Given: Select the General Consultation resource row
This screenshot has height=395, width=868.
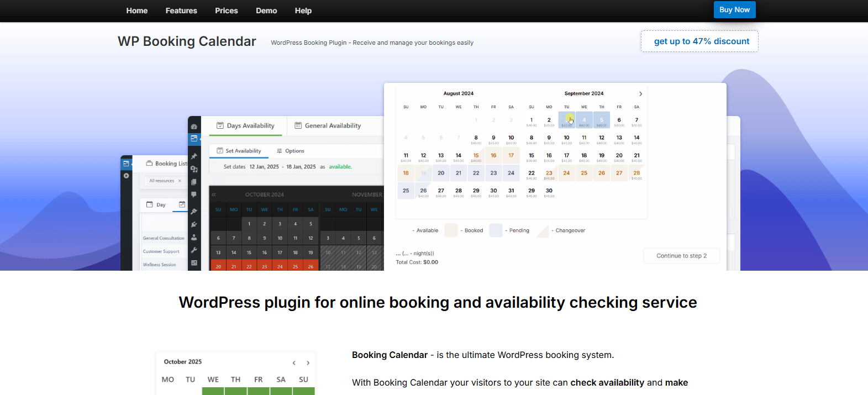Looking at the screenshot, I should [164, 238].
